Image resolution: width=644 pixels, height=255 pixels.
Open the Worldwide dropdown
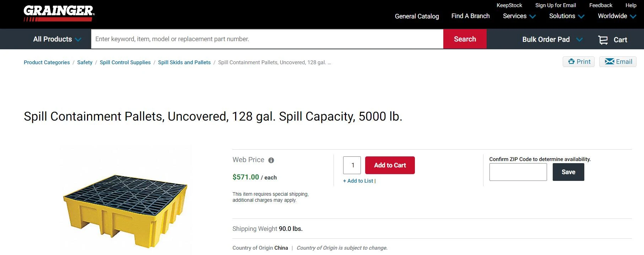[617, 16]
